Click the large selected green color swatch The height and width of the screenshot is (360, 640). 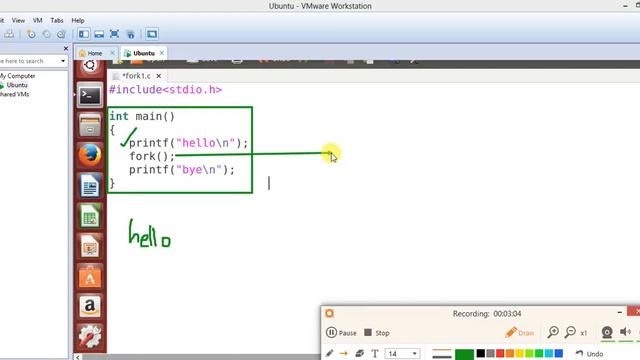click(x=464, y=354)
